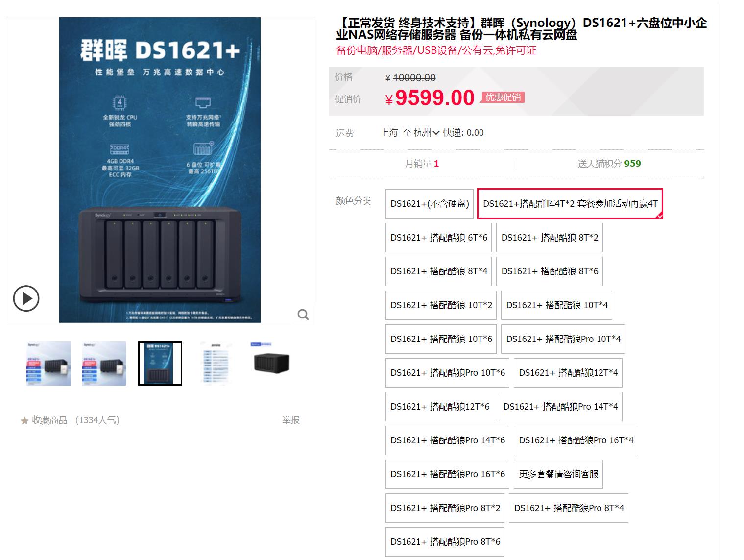This screenshot has width=744, height=560.
Task: Choose DS1621+ 搭配酷狼 10T*2 option
Action: point(441,305)
